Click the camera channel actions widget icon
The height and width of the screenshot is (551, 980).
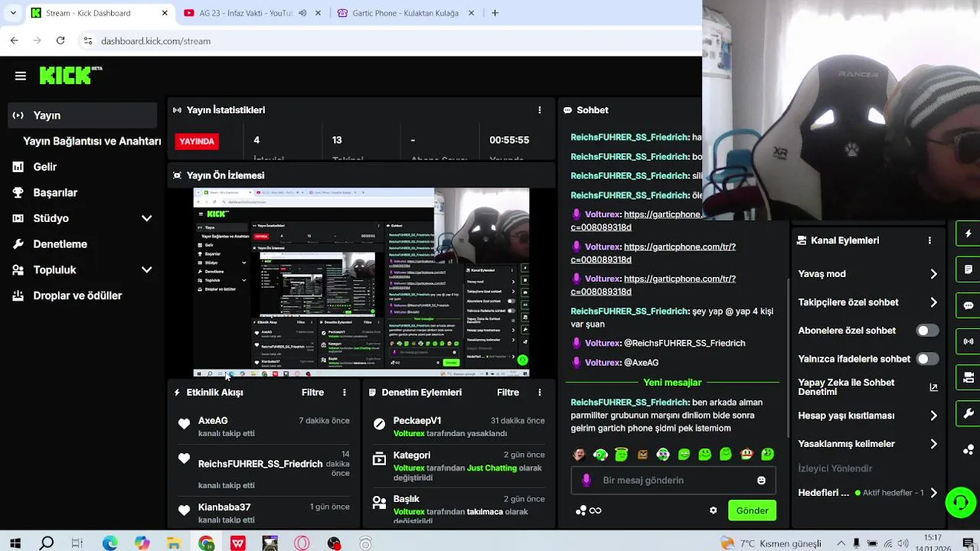click(x=969, y=377)
